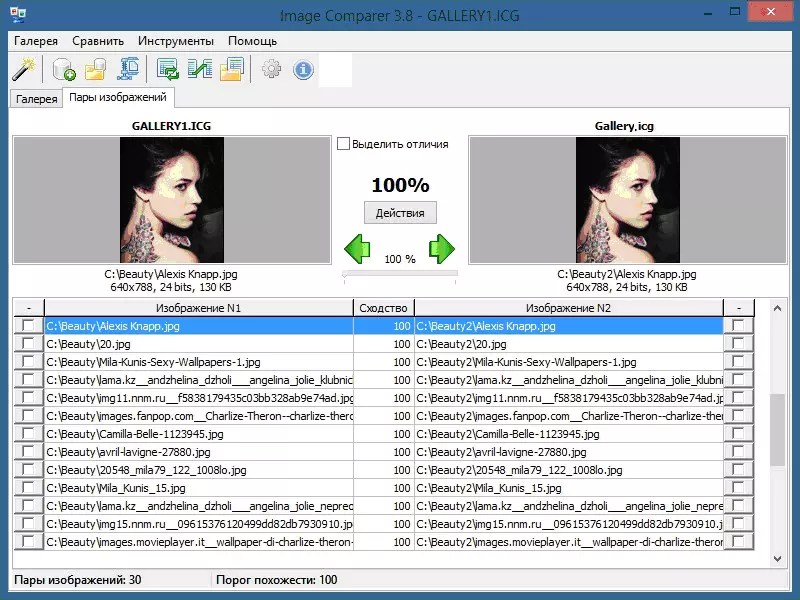Select row C:\Beauty2\avril-lavigne-27880.jpg
This screenshot has width=800, height=600.
(569, 452)
